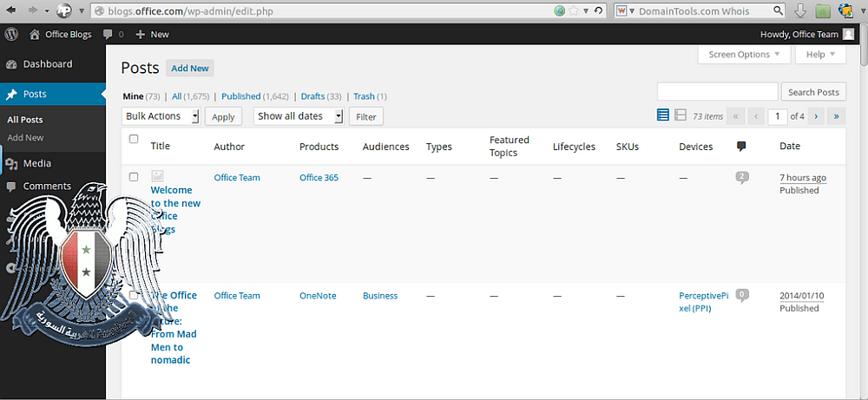Open the Office Blogs home icon

(35, 35)
